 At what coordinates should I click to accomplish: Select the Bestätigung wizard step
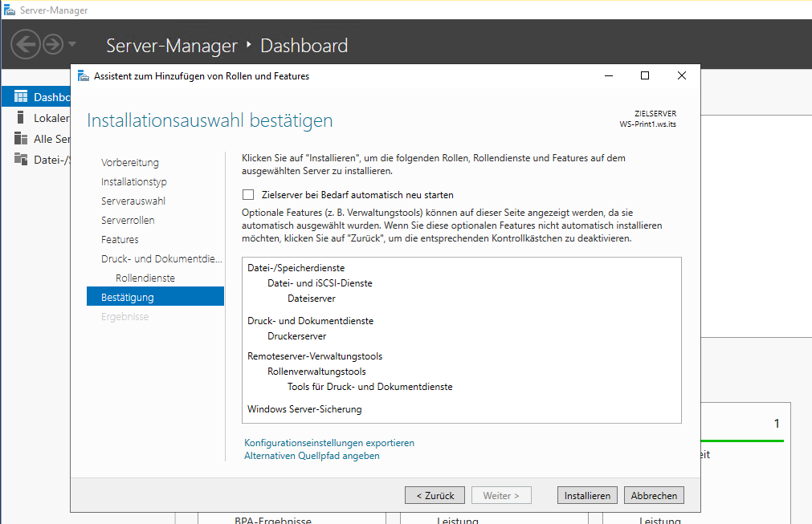click(155, 297)
